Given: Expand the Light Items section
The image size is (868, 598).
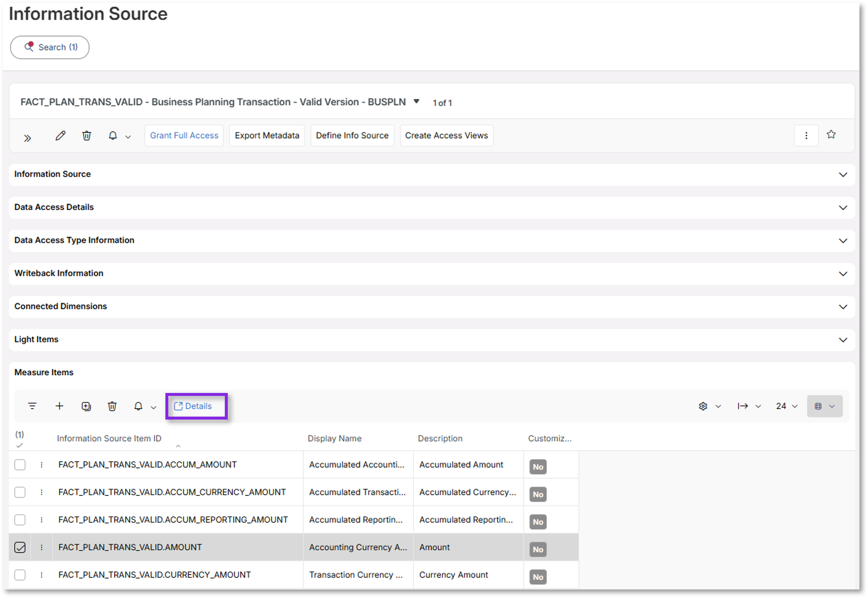Looking at the screenshot, I should 843,339.
